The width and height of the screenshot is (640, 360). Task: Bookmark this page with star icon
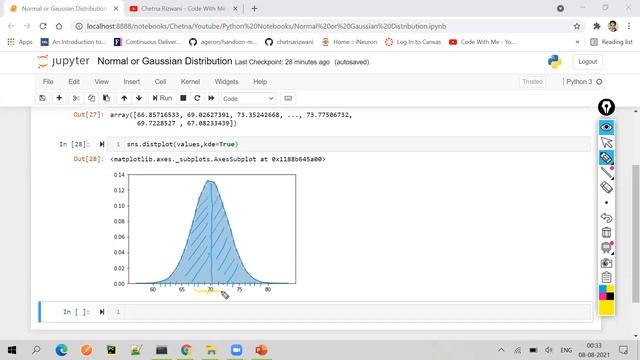577,26
